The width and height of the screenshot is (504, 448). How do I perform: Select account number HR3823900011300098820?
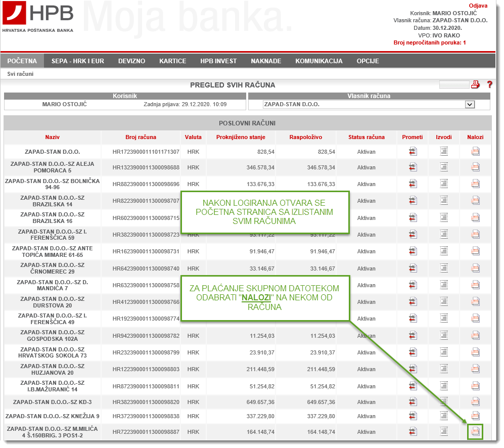point(146,402)
